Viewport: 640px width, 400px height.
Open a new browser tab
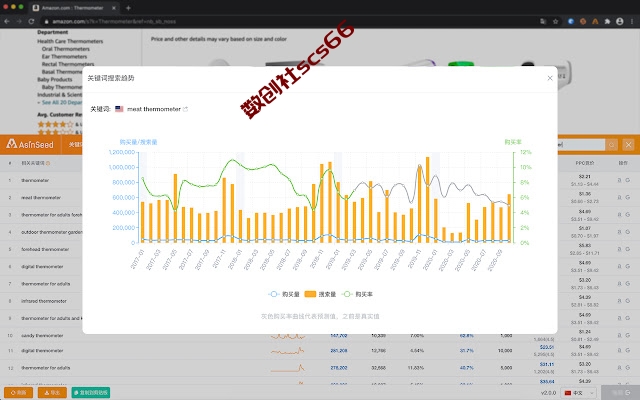(x=128, y=8)
